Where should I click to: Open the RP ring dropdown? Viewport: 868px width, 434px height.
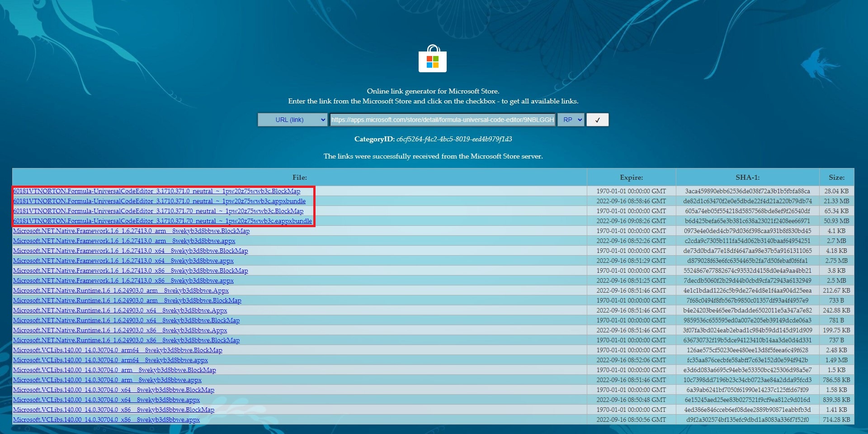click(x=571, y=120)
